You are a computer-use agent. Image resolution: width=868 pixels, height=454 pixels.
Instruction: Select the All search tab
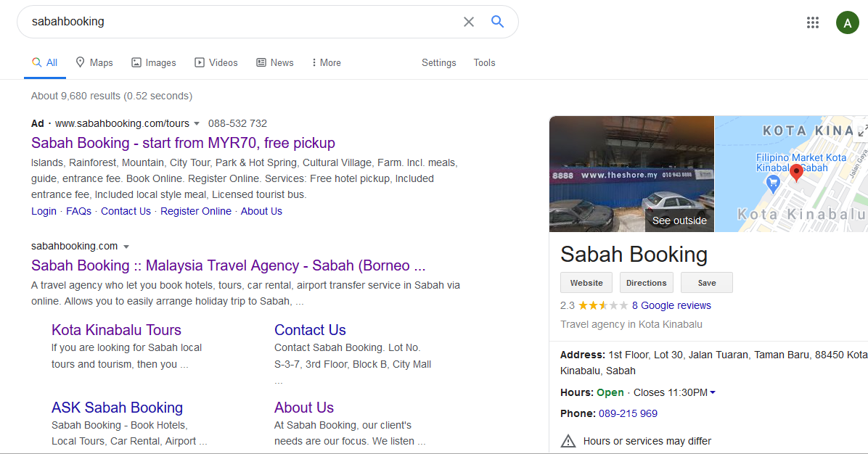click(45, 62)
